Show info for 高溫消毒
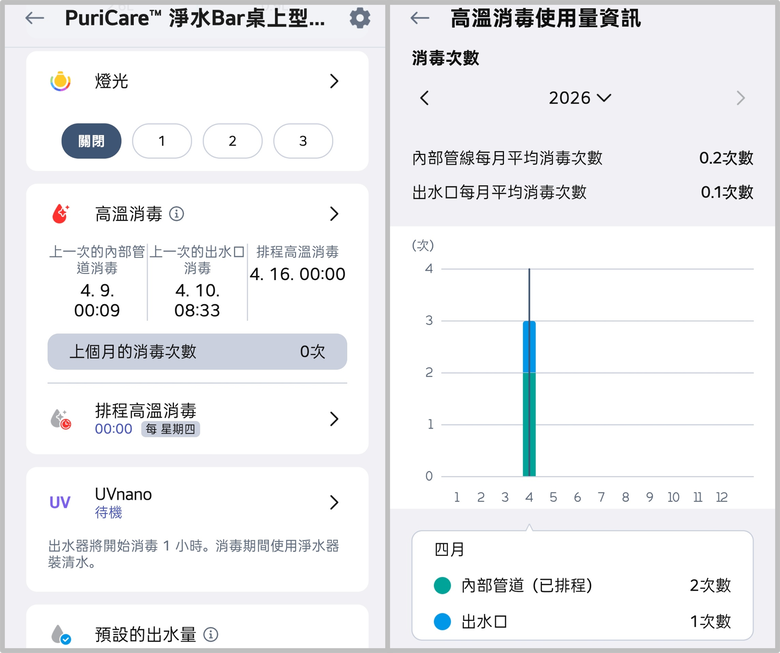Image resolution: width=780 pixels, height=653 pixels. 177,214
